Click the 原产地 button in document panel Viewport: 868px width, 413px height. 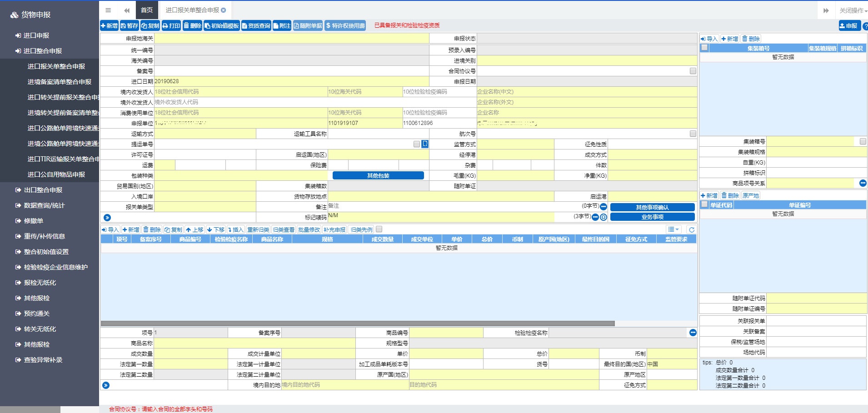tap(751, 195)
